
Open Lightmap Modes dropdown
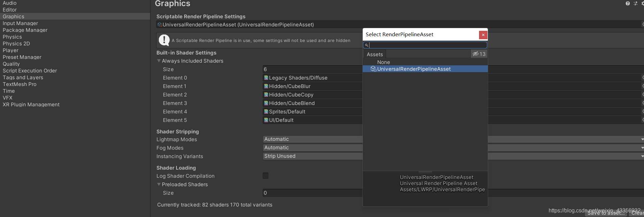click(x=453, y=139)
